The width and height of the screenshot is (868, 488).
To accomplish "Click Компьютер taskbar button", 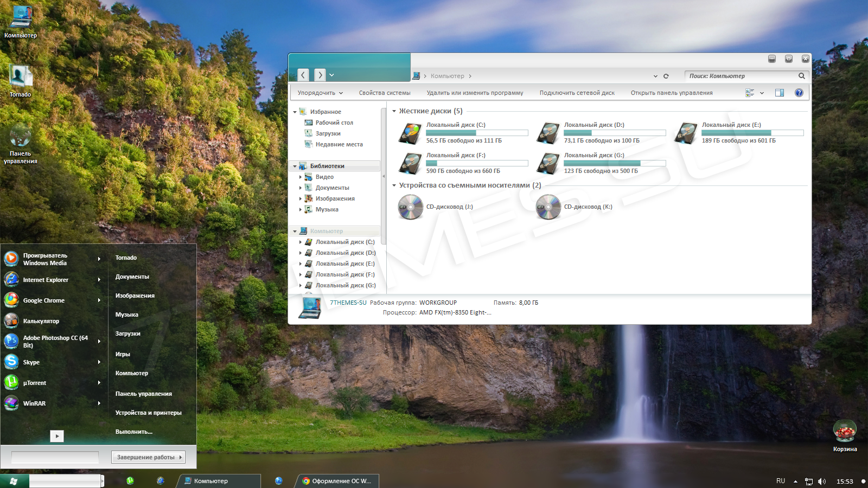I will click(x=219, y=481).
